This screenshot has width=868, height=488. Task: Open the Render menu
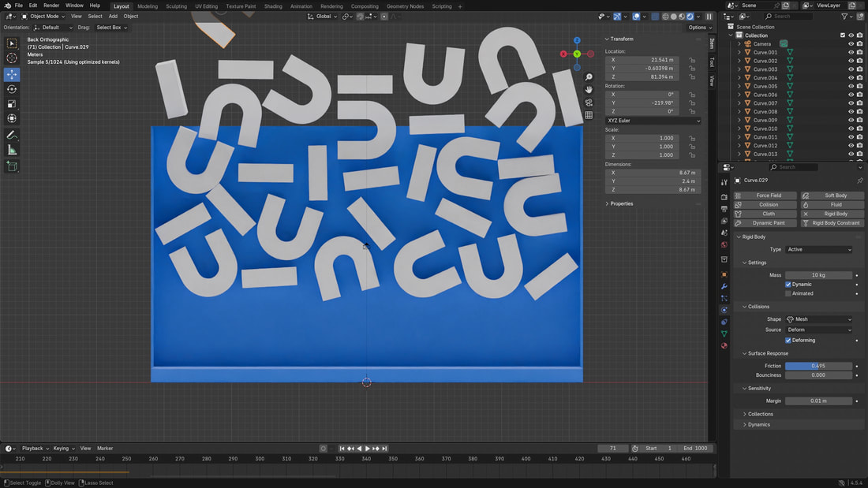(x=51, y=6)
